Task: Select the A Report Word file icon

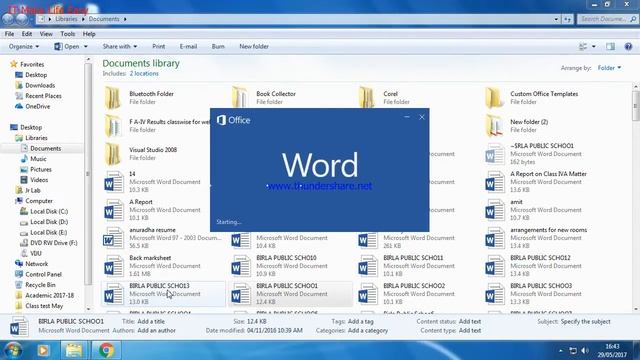Action: pos(113,210)
